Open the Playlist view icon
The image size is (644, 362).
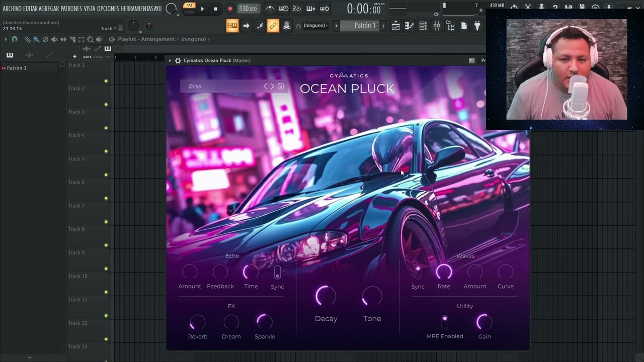396,26
